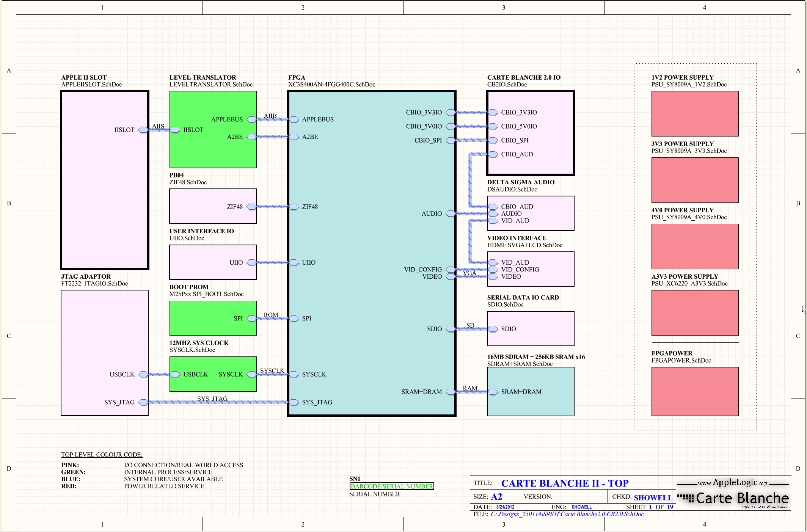Screen dimensions: 807x532
Task: Click the SYS_JTAG entry port on FPGA
Action: pos(294,402)
